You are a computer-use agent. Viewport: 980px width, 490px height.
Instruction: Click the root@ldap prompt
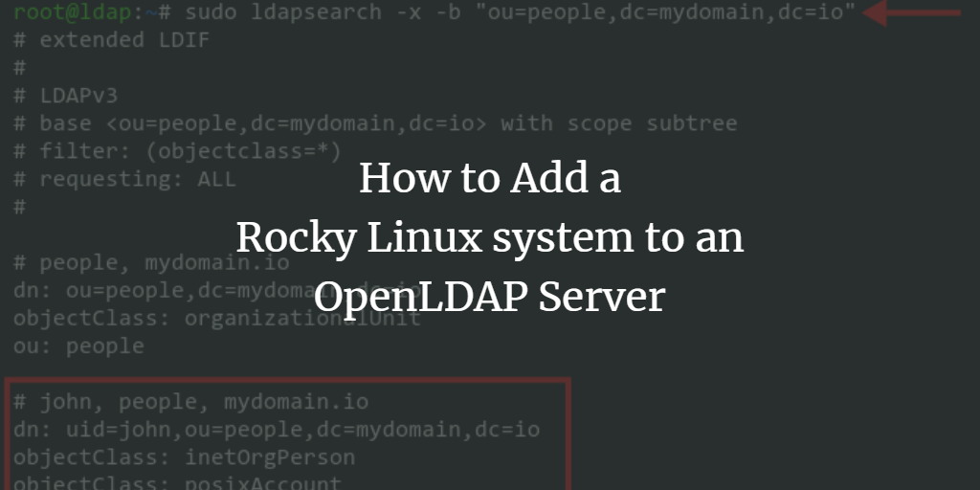point(93,11)
